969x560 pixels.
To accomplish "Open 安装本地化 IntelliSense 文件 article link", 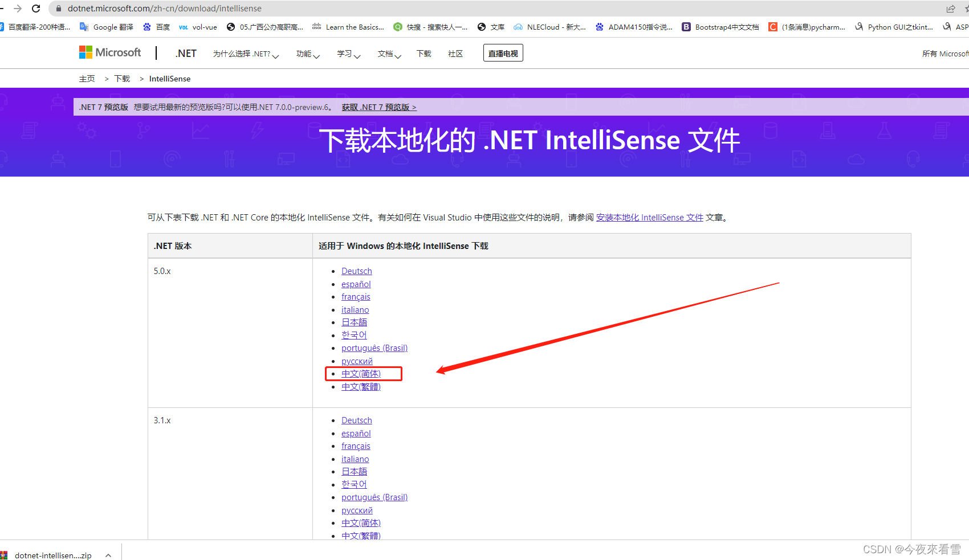I will [x=650, y=218].
